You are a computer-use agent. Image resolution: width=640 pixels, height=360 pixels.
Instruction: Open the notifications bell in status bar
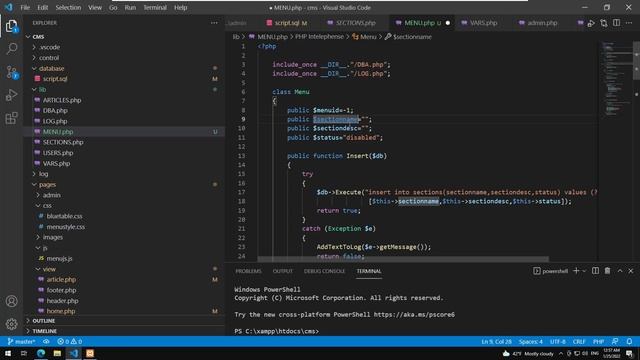[629, 341]
